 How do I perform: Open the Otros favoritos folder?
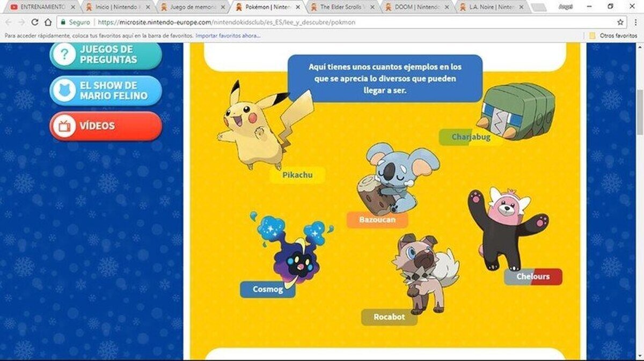[613, 35]
